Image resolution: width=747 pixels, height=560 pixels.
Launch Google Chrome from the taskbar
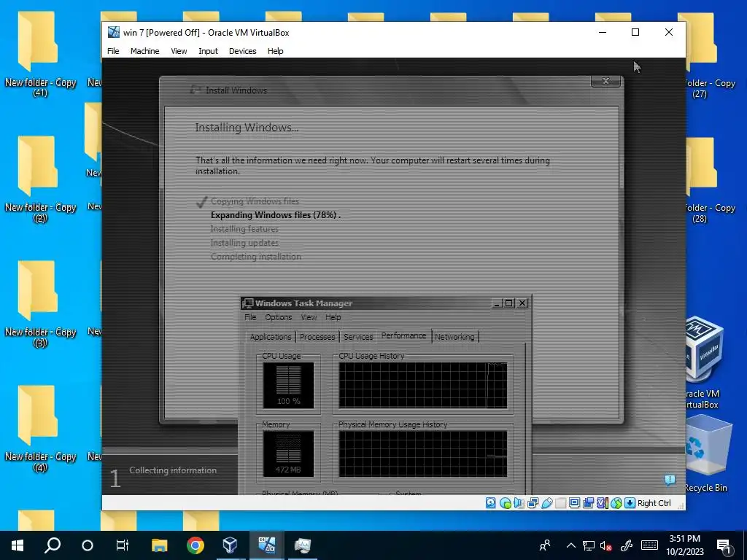196,545
